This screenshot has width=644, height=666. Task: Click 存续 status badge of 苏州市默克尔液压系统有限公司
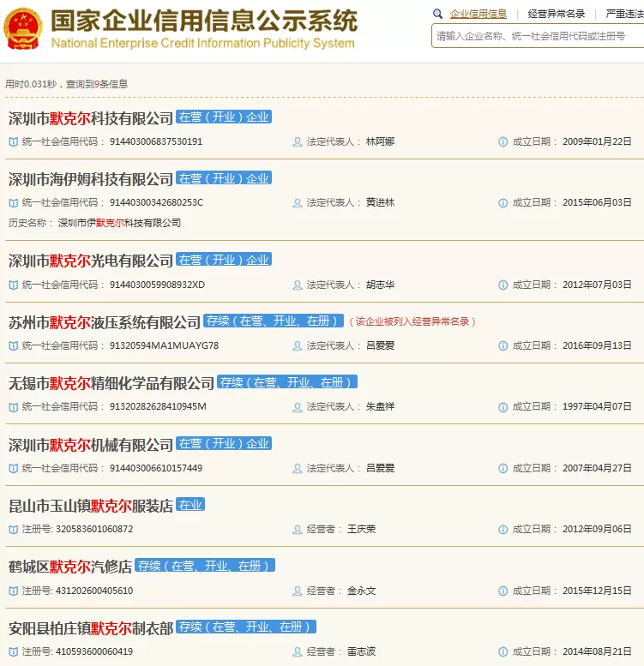pos(274,321)
